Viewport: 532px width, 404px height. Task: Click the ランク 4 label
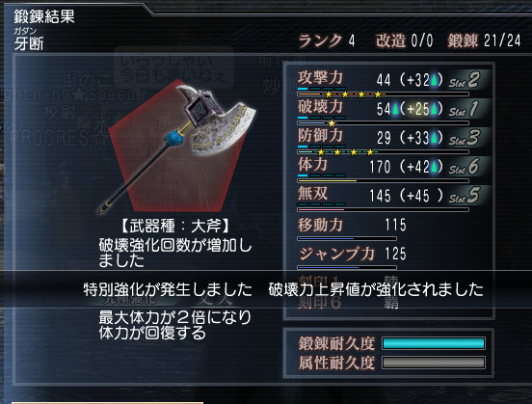327,41
